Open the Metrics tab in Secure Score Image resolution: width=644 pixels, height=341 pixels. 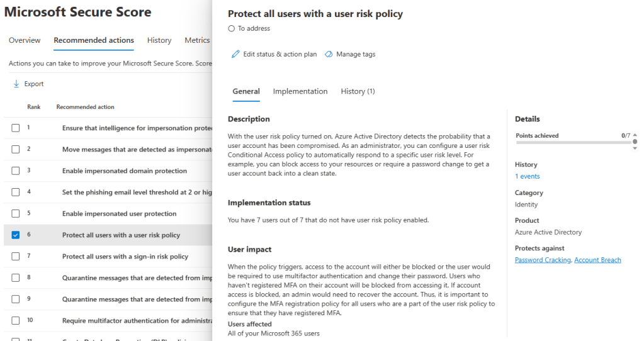tap(197, 40)
